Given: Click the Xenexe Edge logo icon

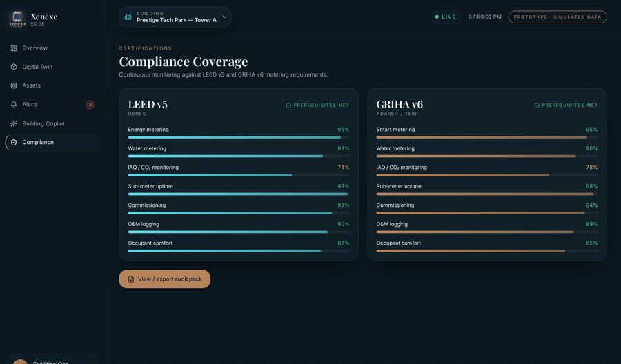Looking at the screenshot, I should point(17,19).
